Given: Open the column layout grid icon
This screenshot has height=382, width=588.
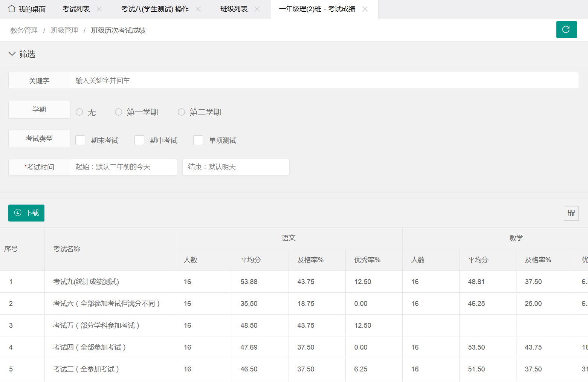Looking at the screenshot, I should 571,213.
